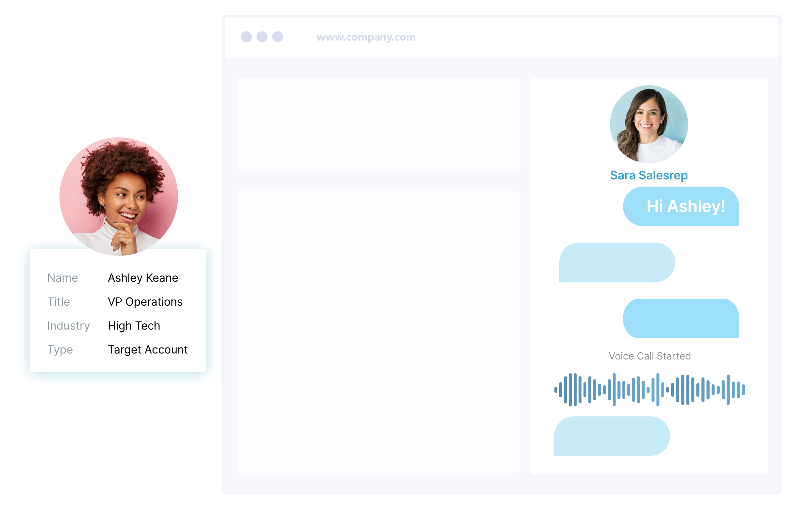The image size is (812, 509).
Task: Click the 'Title' field label
Action: 58,302
